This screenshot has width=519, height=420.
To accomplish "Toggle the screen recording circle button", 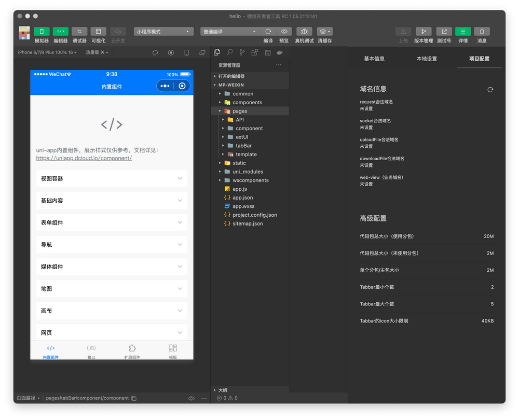I will pyautogui.click(x=171, y=52).
